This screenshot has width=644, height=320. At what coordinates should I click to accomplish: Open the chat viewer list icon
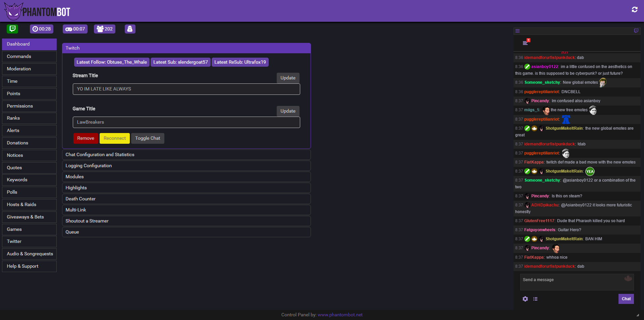click(535, 299)
